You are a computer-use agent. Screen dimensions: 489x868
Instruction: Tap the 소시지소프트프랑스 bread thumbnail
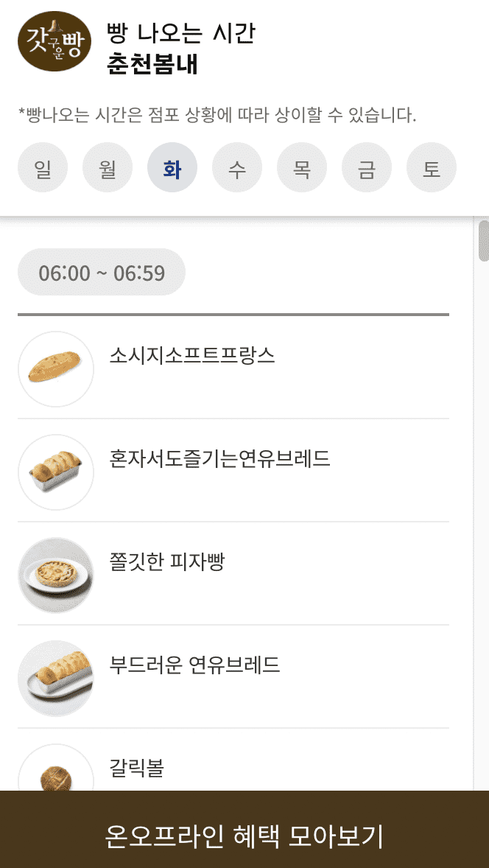[56, 368]
